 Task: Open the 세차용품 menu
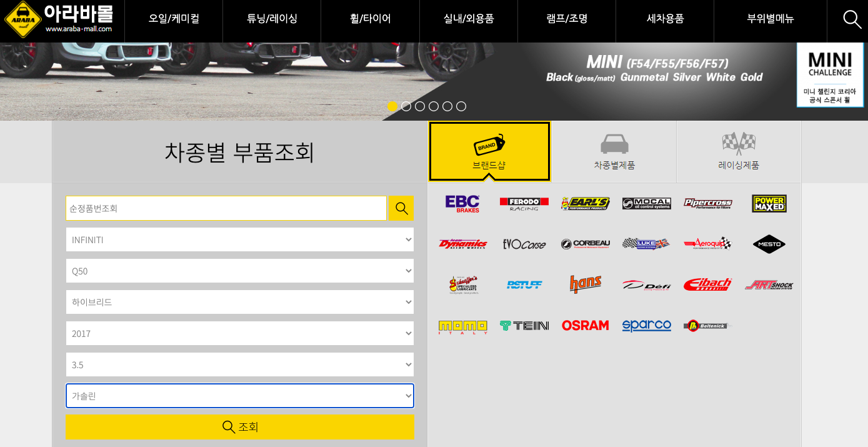pos(665,19)
